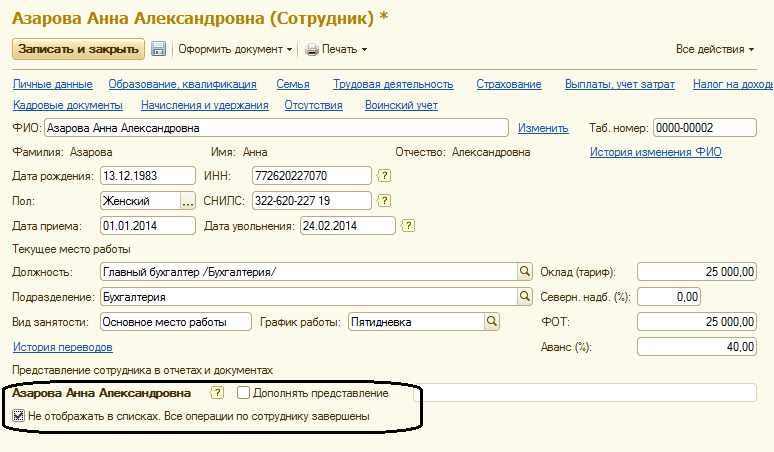Image resolution: width=774 pixels, height=452 pixels.
Task: Click search icon in Должность field
Action: [523, 272]
